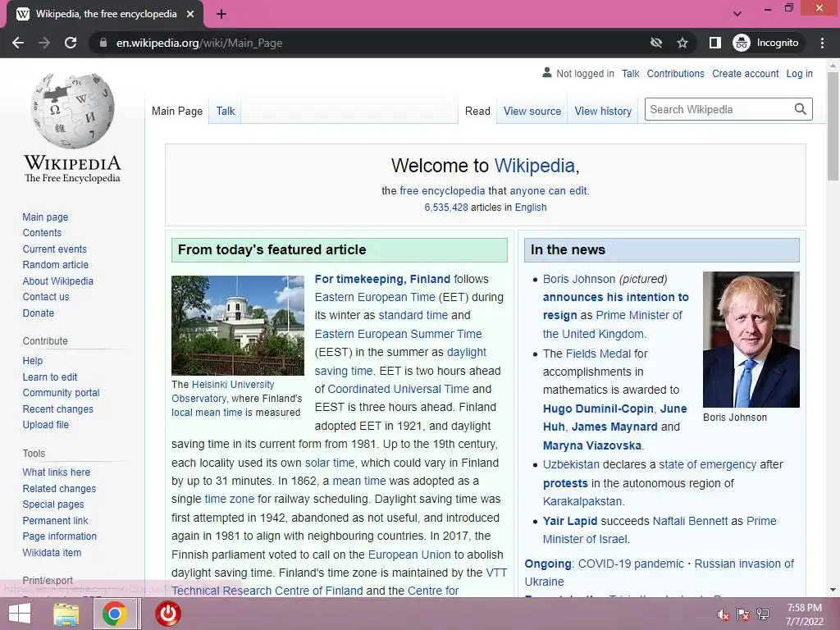Select the Main Page tab
Screen dimensions: 840x630
(x=177, y=111)
